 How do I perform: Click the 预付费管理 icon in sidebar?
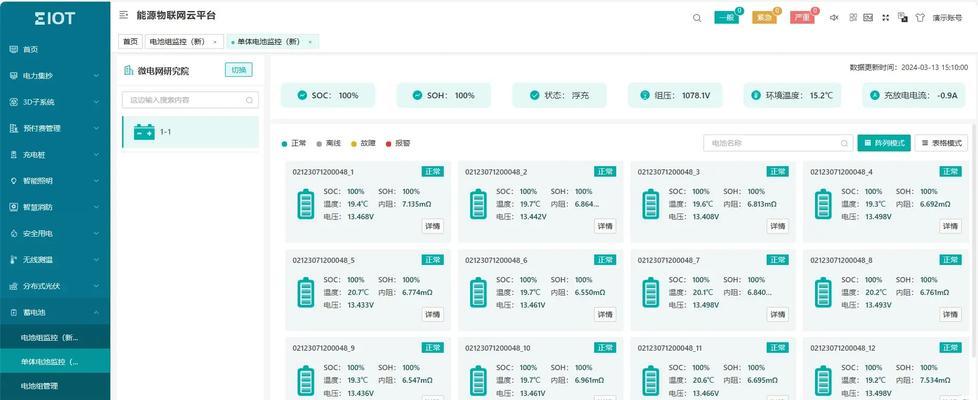click(14, 128)
